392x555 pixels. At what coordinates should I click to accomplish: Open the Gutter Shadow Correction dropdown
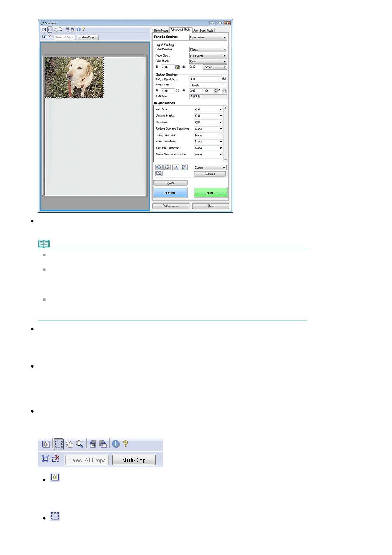[208, 154]
